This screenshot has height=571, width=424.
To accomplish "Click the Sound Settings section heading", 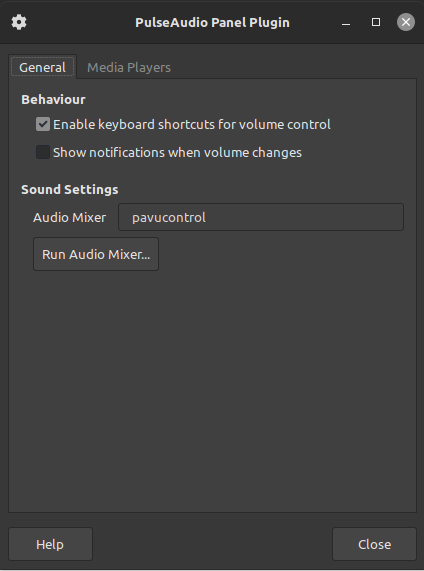I will point(70,189).
